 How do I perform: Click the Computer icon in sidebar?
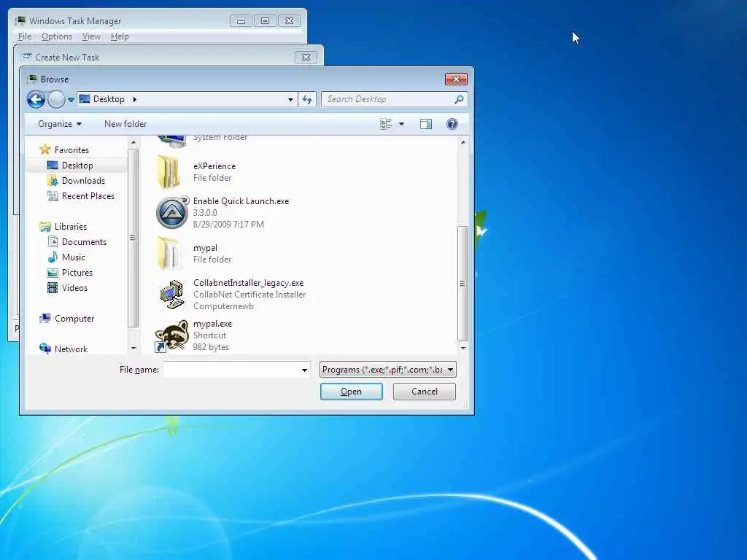tap(45, 318)
